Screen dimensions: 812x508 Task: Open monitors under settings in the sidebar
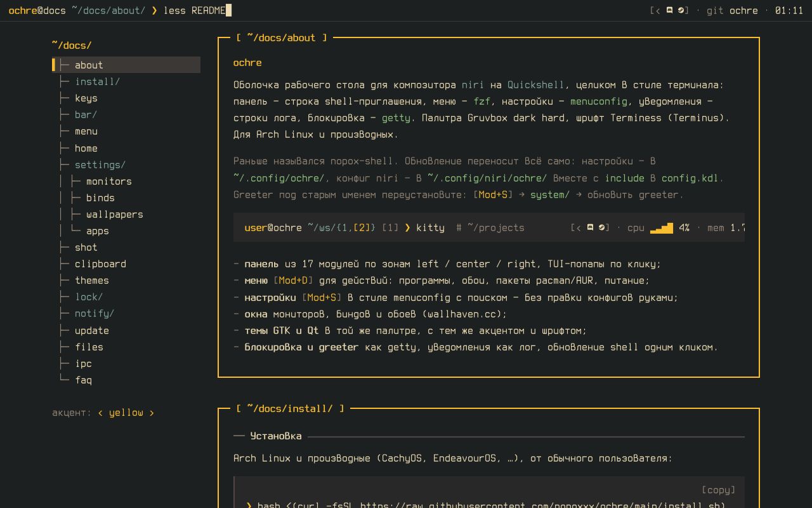point(109,181)
